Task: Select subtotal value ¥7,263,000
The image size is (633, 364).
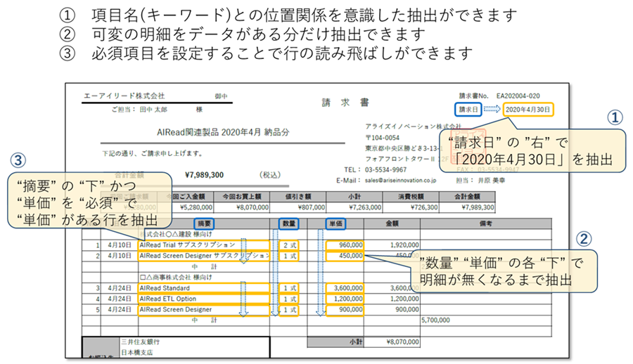Action: pos(364,207)
